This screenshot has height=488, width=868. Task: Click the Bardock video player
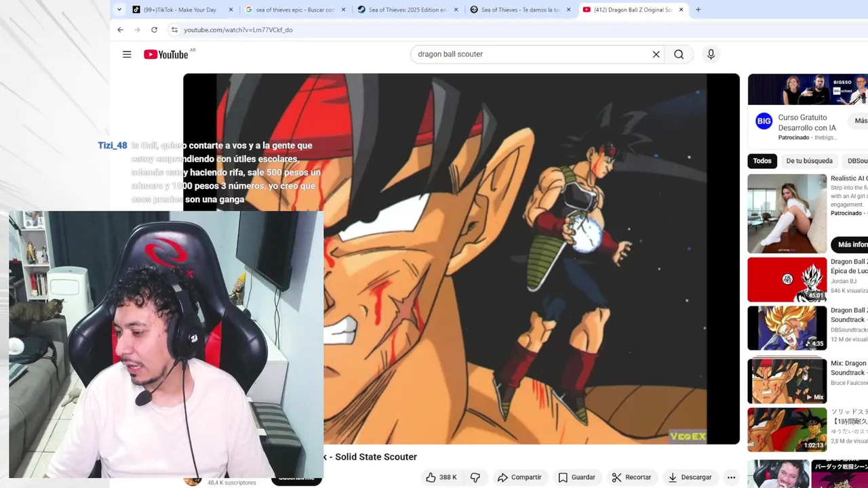[x=461, y=259]
